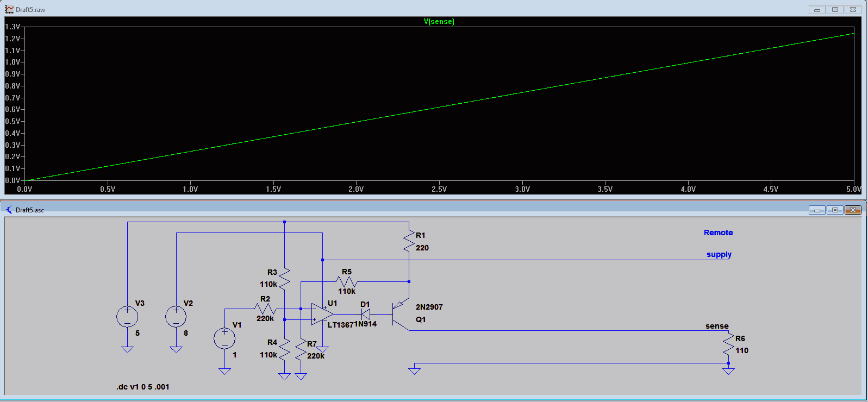Click the value 1 of source V1
Image resolution: width=868 pixels, height=402 pixels.
click(235, 355)
